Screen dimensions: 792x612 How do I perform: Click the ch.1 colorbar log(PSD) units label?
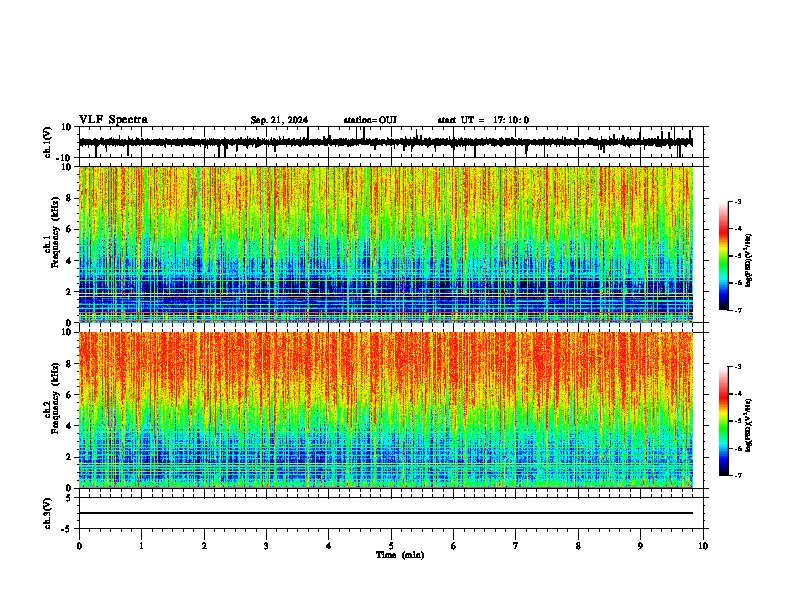(749, 260)
